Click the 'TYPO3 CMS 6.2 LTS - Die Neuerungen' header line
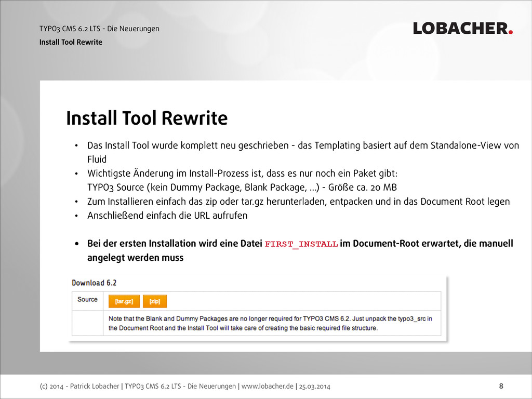This screenshot has width=532, height=399. pyautogui.click(x=99, y=29)
